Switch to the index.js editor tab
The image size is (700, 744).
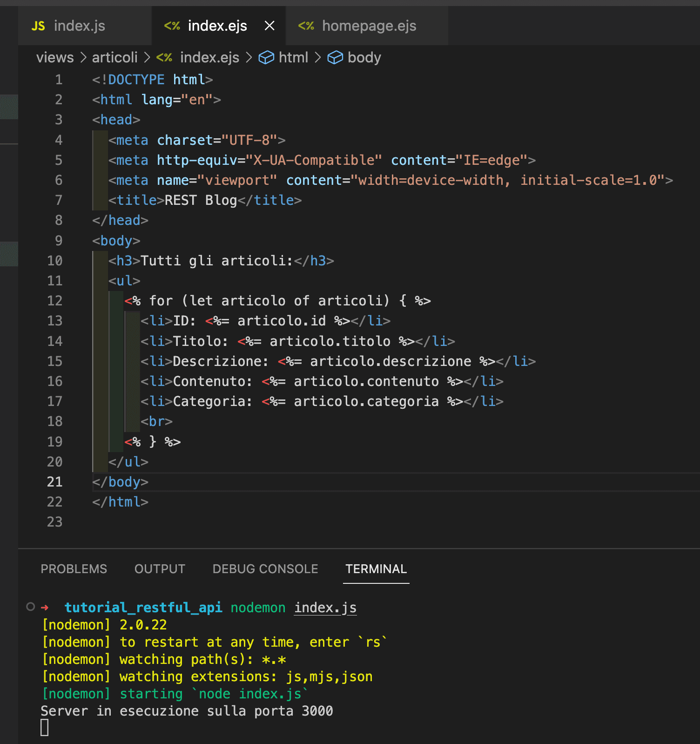[85, 26]
